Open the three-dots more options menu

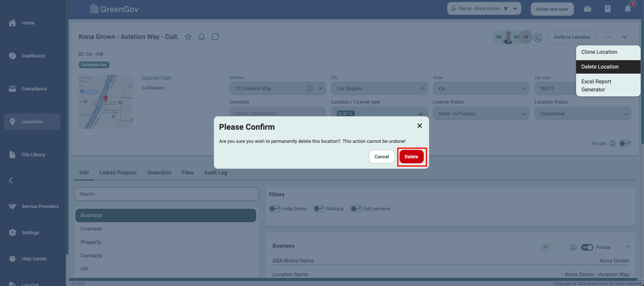[x=608, y=37]
